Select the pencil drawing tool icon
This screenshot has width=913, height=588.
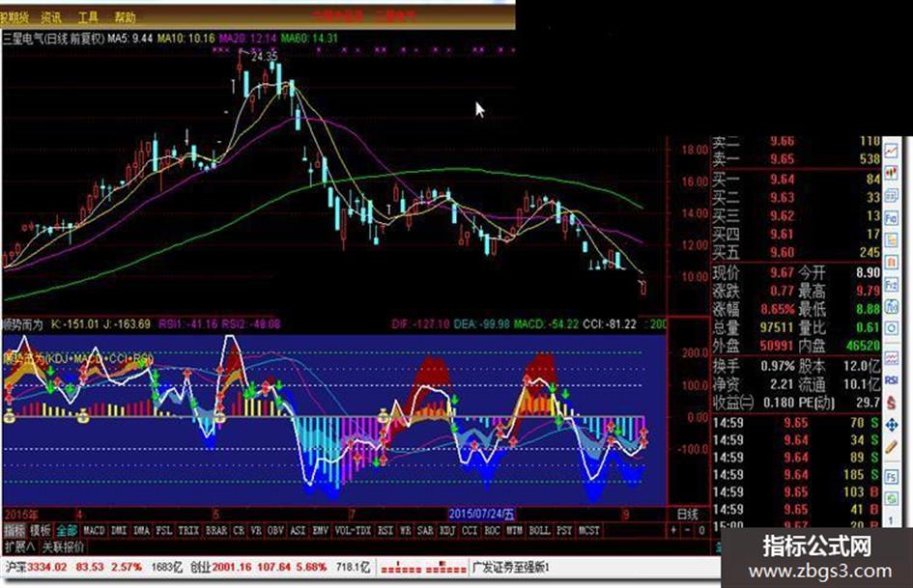coord(892,448)
